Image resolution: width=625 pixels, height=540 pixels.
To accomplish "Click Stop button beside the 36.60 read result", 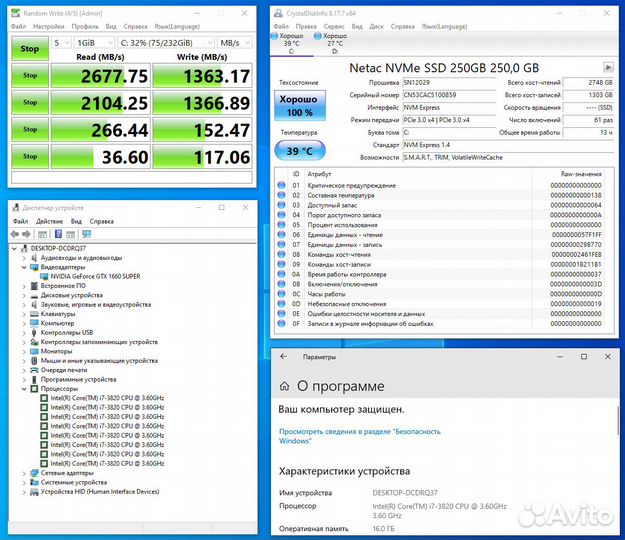I will [x=30, y=157].
